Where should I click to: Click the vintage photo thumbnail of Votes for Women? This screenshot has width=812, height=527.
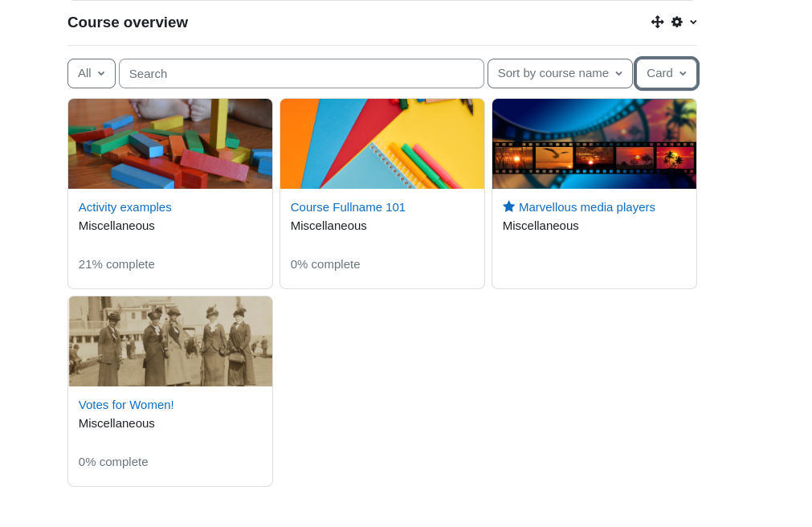(170, 341)
